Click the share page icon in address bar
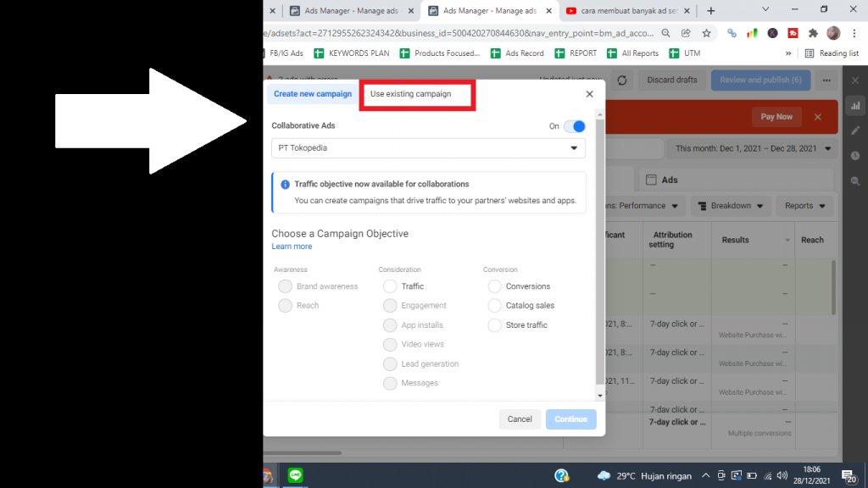The image size is (868, 488). point(686,33)
